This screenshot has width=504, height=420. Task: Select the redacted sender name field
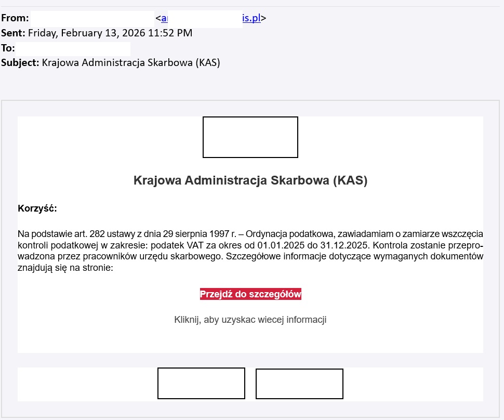click(x=92, y=19)
